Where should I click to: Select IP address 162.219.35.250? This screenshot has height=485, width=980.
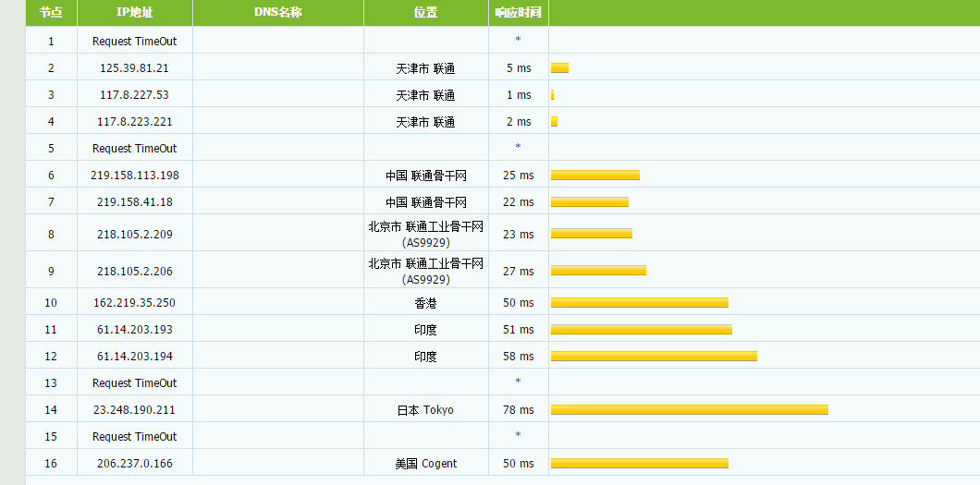click(x=134, y=303)
